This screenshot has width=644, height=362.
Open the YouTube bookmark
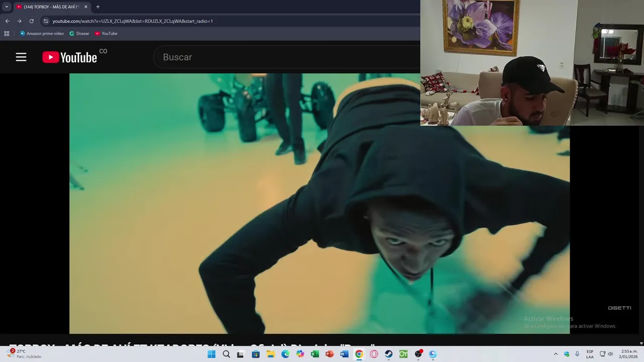pyautogui.click(x=106, y=34)
